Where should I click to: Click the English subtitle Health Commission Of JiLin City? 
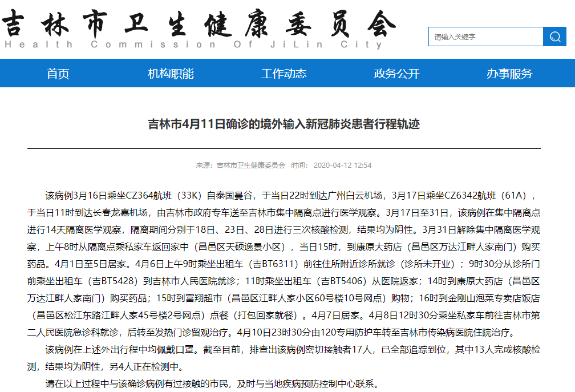(193, 45)
